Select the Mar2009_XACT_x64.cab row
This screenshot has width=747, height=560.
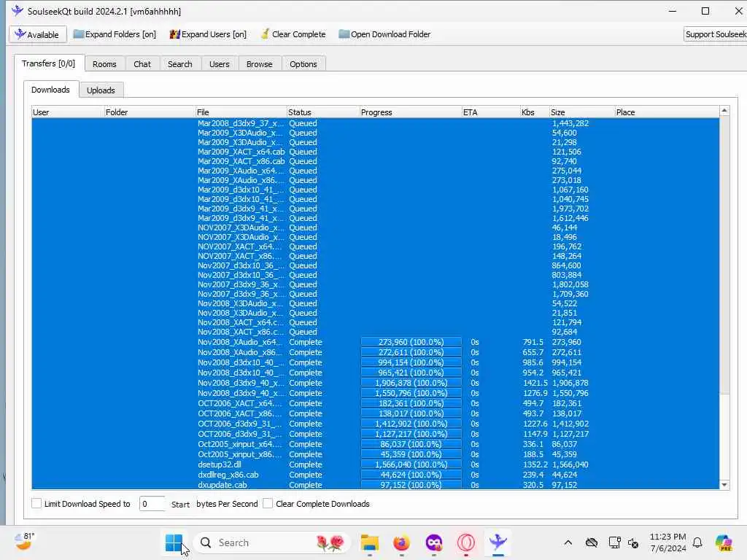point(375,152)
